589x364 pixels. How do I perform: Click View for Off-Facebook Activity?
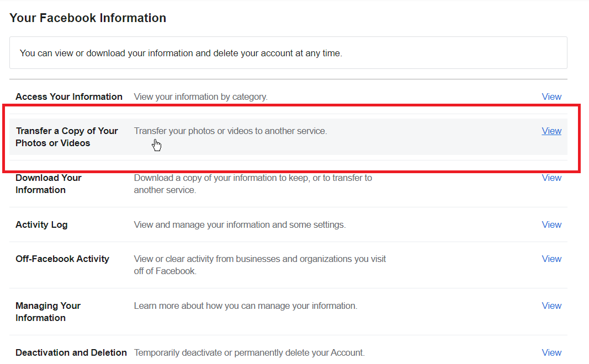click(551, 259)
